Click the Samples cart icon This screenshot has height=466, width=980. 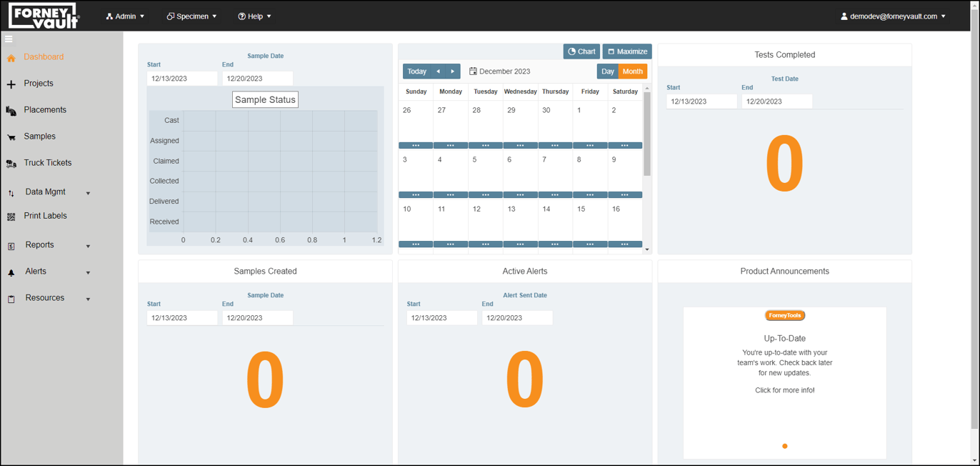click(11, 137)
